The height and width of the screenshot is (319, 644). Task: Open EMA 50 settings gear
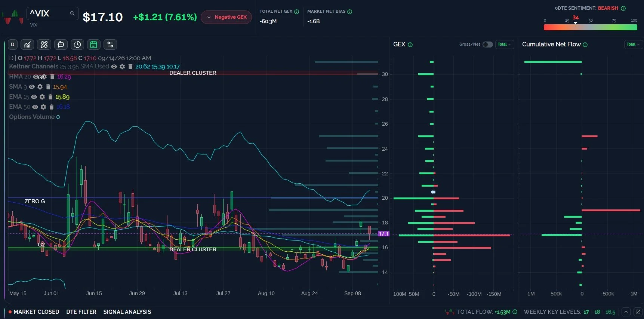coord(43,107)
